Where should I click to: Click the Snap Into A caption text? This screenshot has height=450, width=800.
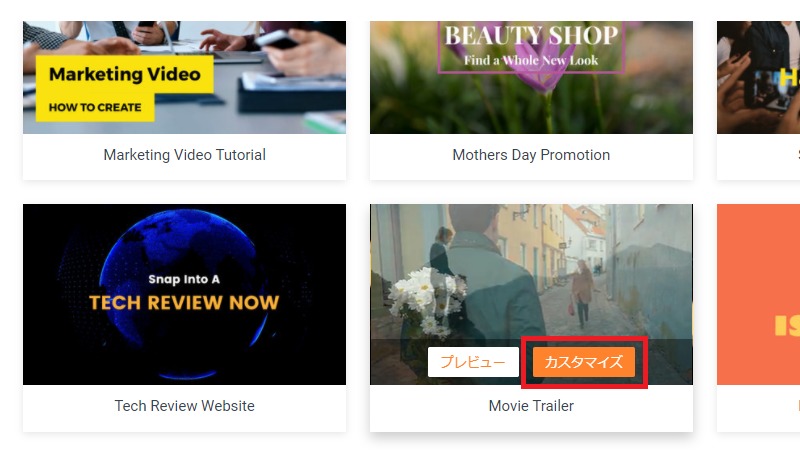tap(184, 279)
